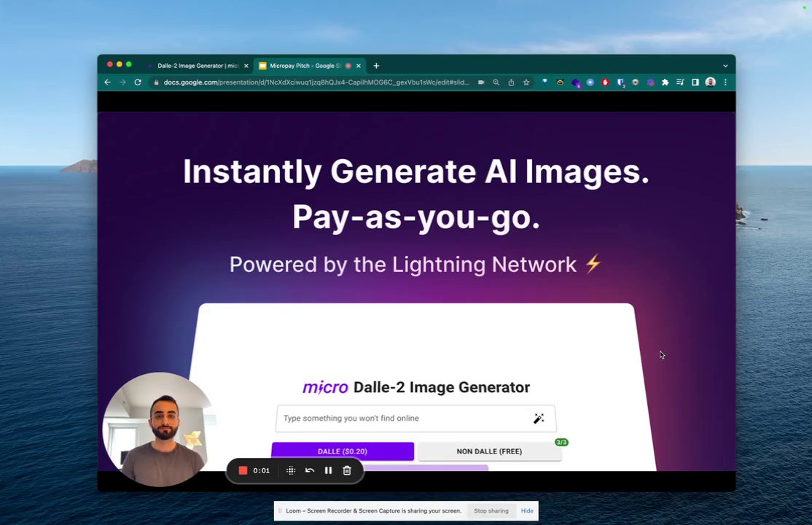
Task: Toggle the browser side panel
Action: [695, 82]
